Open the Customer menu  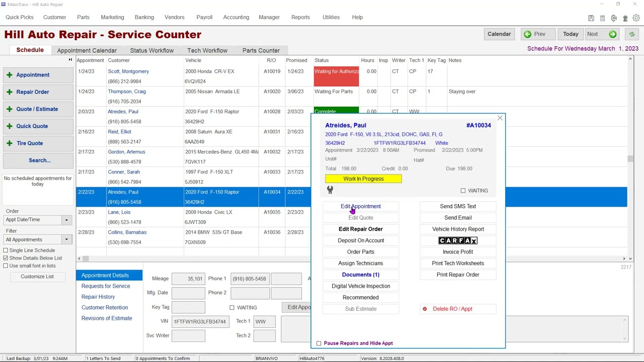(x=54, y=17)
